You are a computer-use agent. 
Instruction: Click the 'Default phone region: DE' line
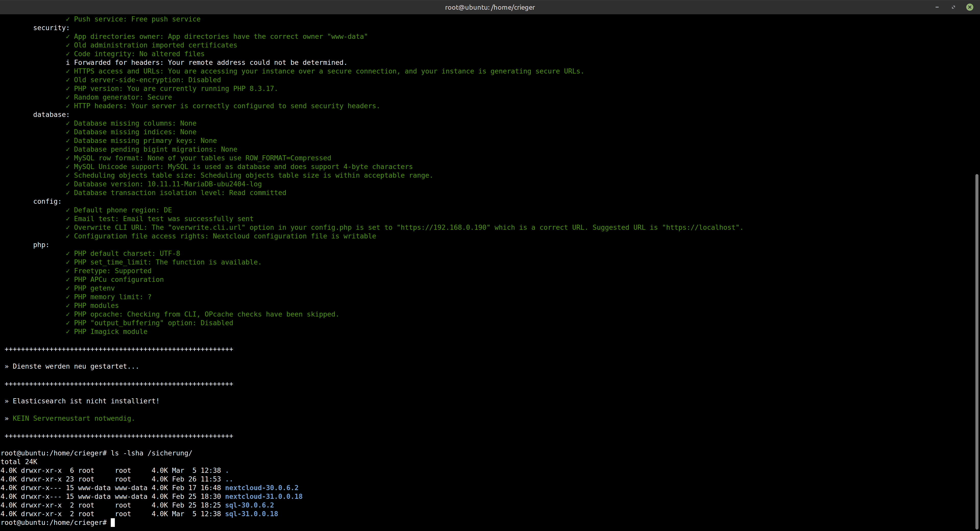pos(119,211)
